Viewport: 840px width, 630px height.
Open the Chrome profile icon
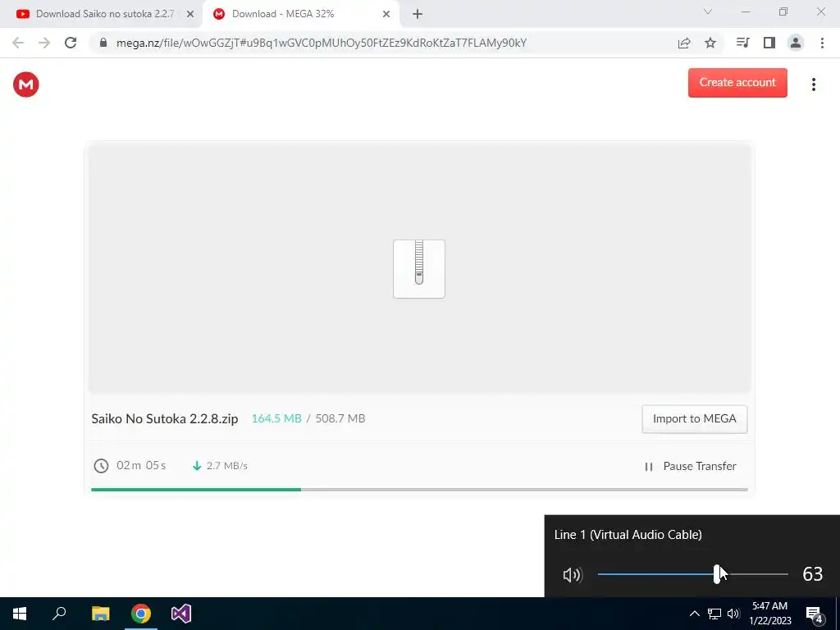pos(796,43)
